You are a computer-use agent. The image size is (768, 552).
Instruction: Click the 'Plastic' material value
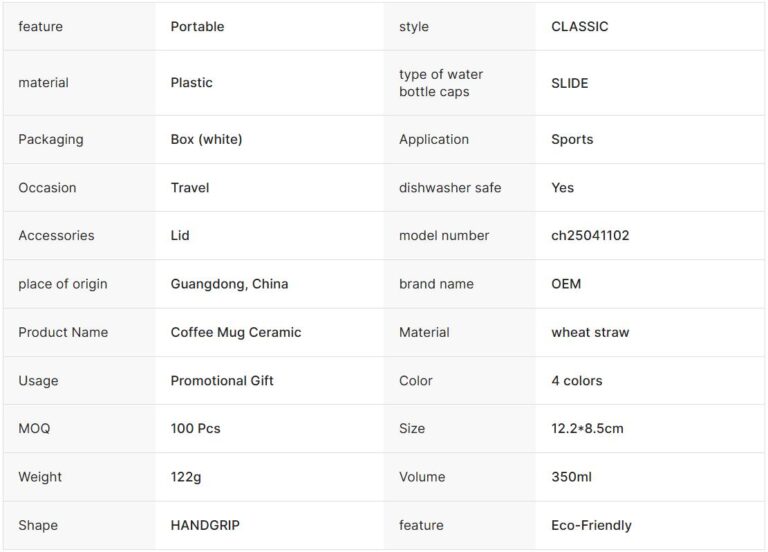point(191,83)
